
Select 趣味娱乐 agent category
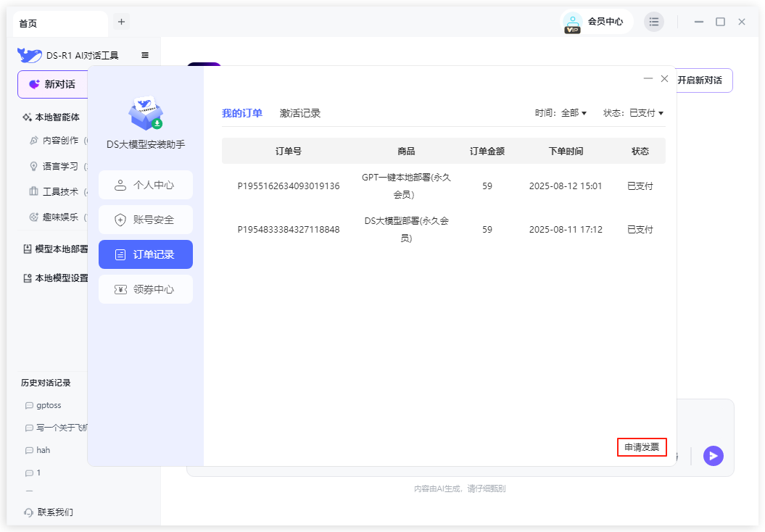(x=59, y=217)
